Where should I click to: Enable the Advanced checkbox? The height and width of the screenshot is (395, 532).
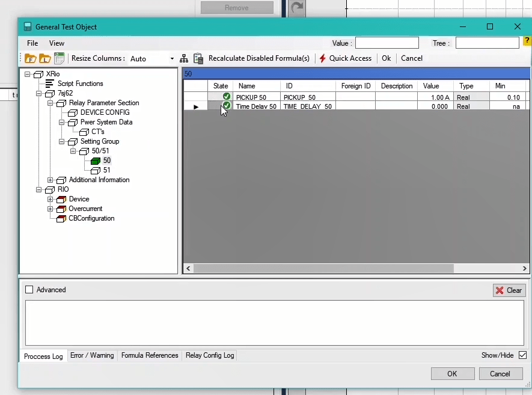coord(29,290)
